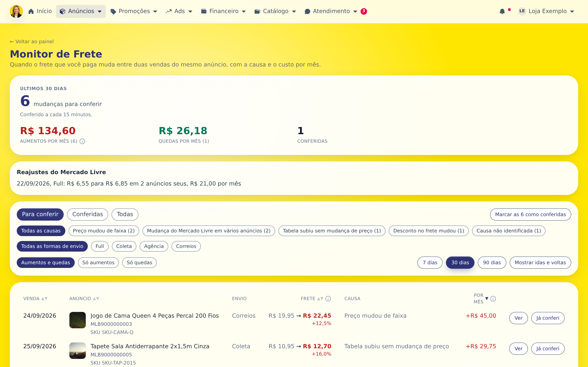The width and height of the screenshot is (588, 367).
Task: Open the Financeiro dropdown menu
Action: (224, 11)
